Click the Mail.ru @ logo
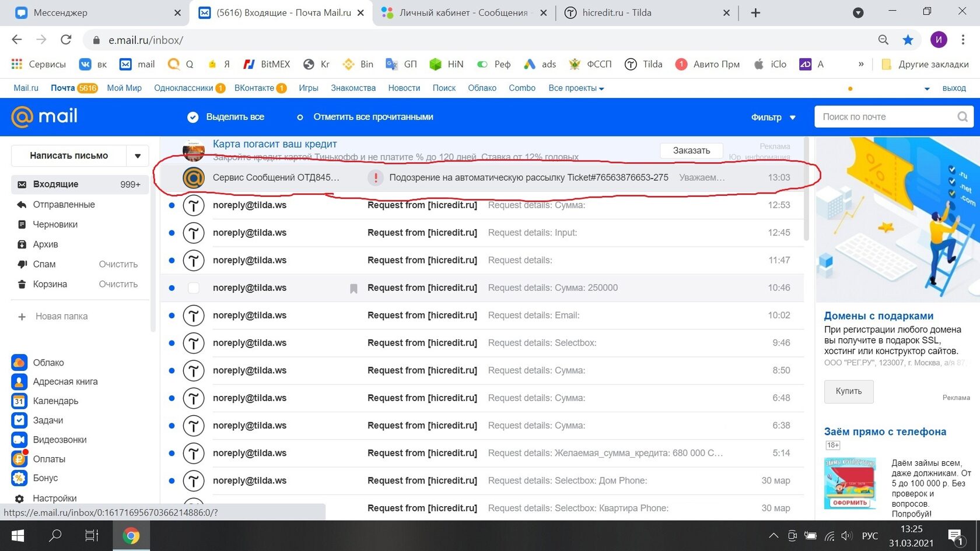Screen dimensions: 980x551 [x=44, y=117]
